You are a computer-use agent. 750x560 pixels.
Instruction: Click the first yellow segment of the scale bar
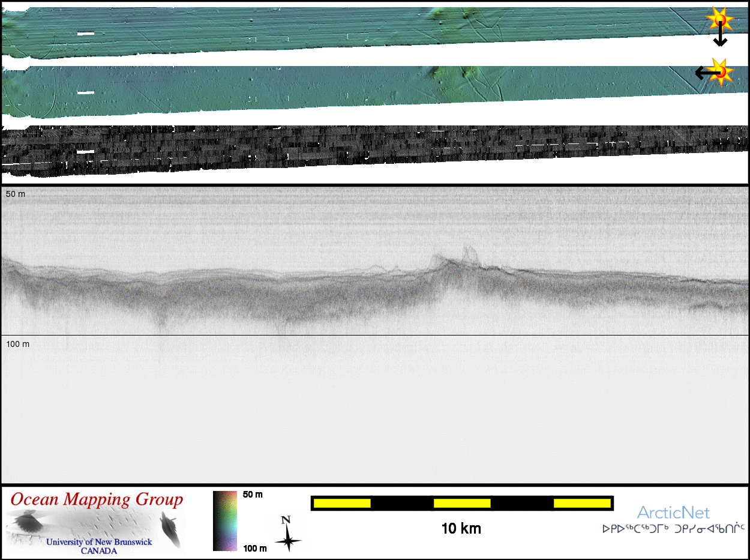pyautogui.click(x=342, y=503)
